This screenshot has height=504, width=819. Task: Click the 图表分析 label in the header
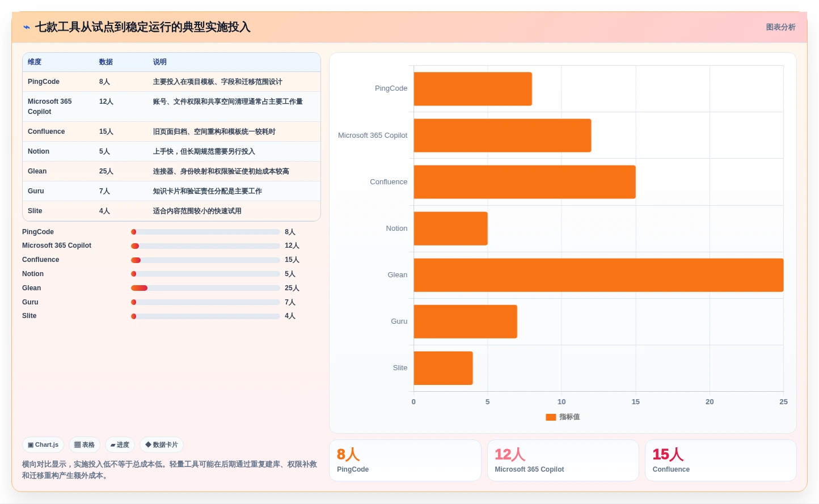coord(780,27)
